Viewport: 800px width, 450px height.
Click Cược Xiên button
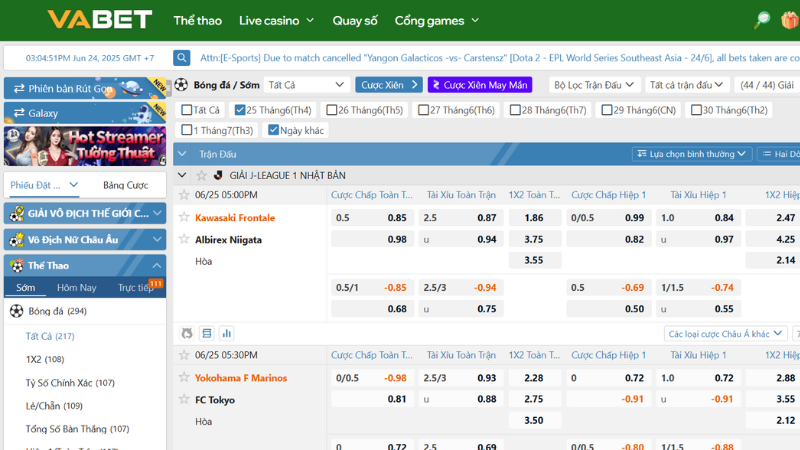point(389,85)
